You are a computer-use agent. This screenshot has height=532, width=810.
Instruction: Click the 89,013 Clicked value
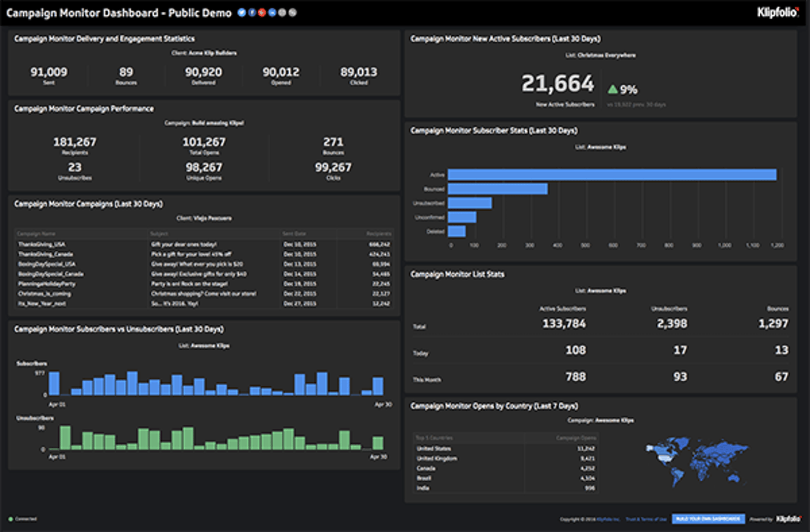pyautogui.click(x=359, y=72)
